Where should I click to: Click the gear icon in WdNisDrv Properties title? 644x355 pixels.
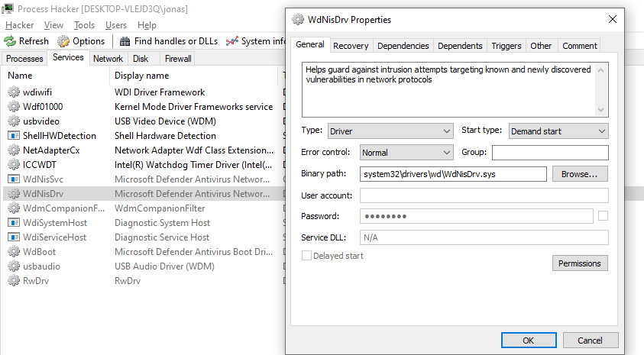(x=298, y=19)
